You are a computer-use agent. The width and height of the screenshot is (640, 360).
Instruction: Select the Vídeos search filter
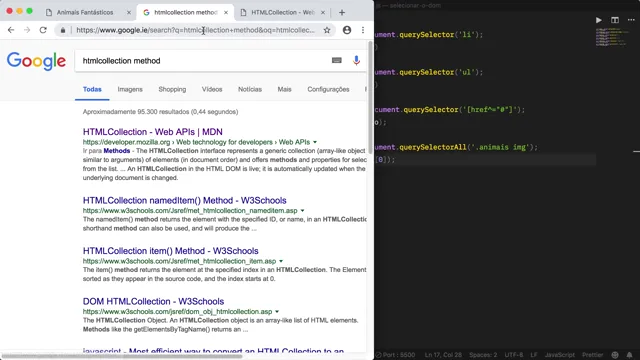(212, 89)
